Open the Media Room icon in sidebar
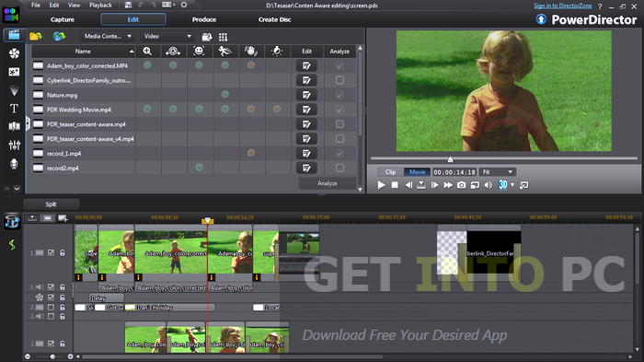This screenshot has width=644, height=362. click(14, 35)
